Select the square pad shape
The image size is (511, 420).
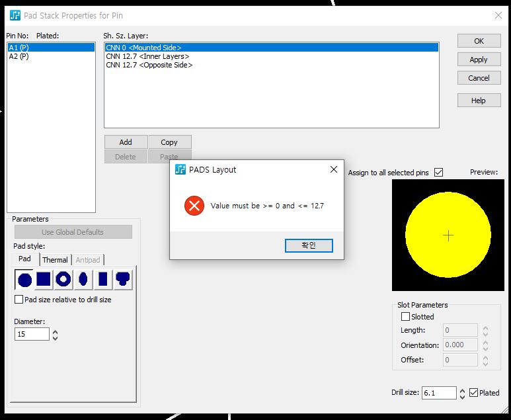[44, 280]
